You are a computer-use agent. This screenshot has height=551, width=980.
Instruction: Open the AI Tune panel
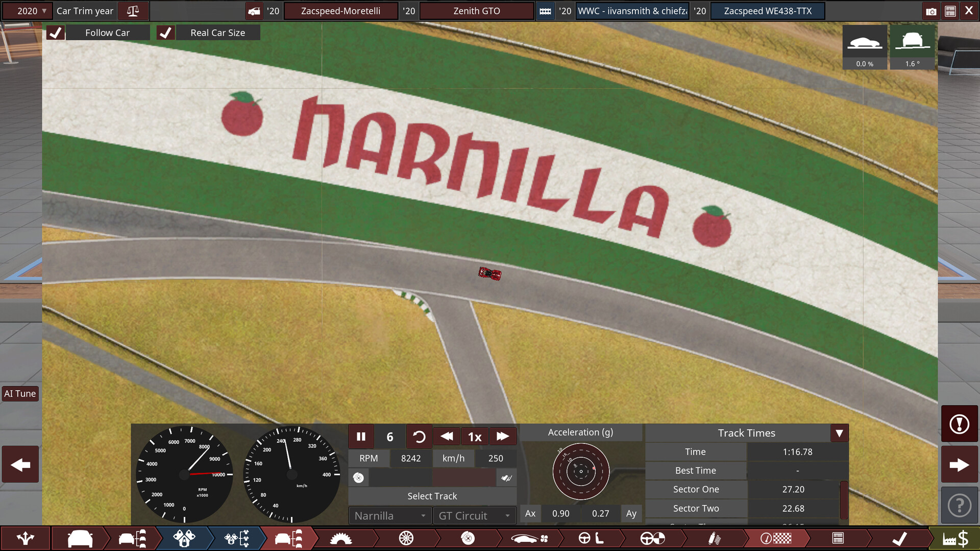coord(20,393)
